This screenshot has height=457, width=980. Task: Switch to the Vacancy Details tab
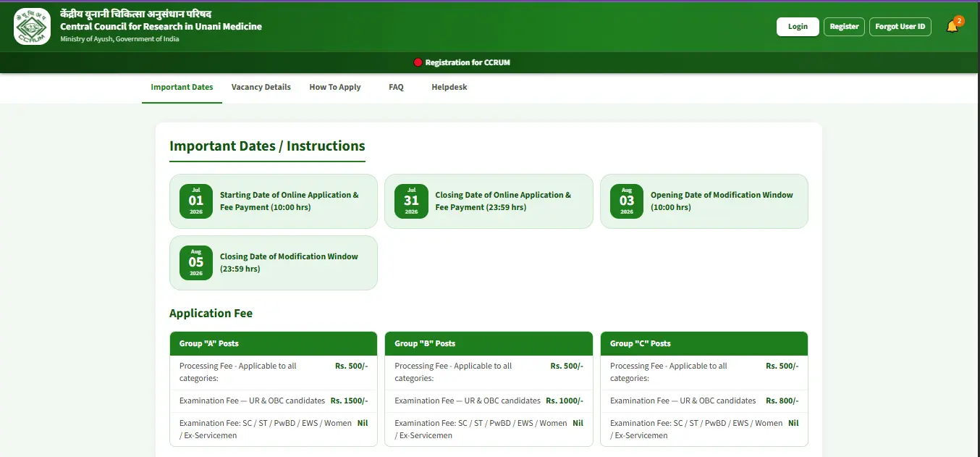click(261, 87)
